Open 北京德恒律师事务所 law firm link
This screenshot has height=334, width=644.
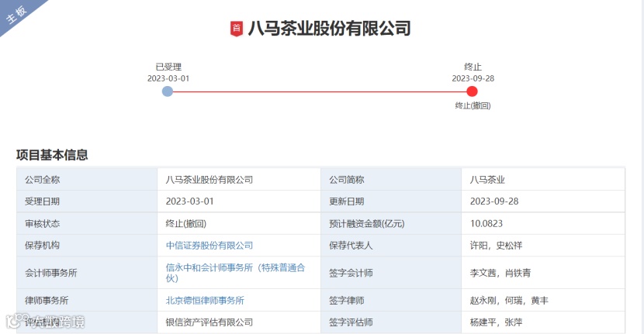205,301
